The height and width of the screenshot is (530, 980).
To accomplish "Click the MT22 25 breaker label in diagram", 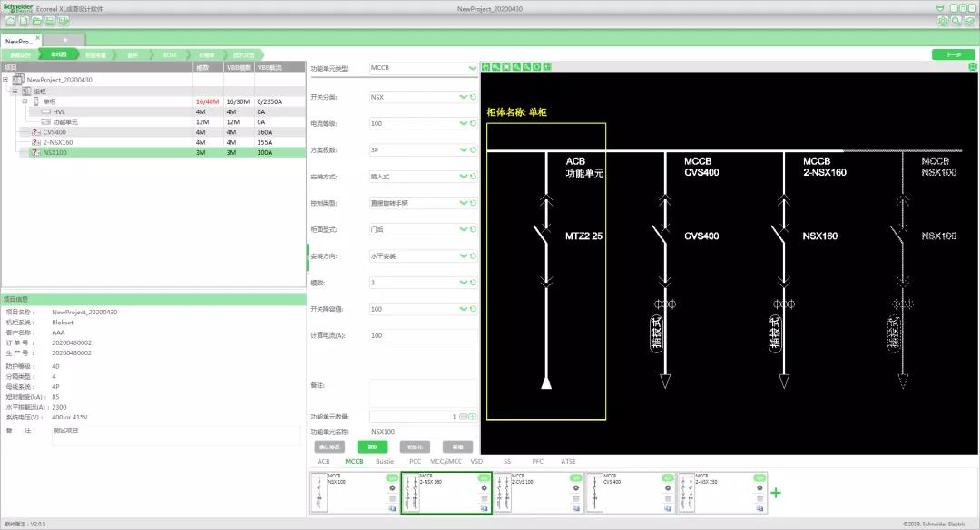I will (x=584, y=236).
